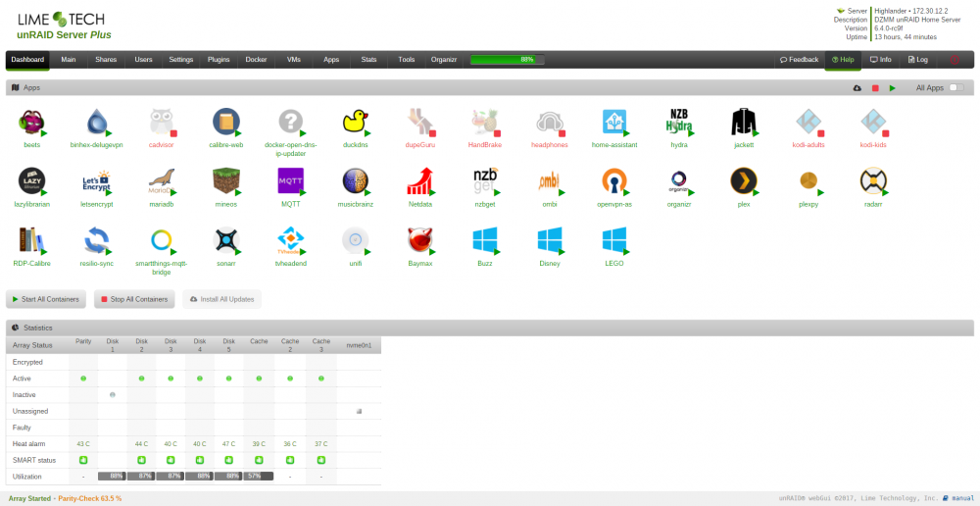The width and height of the screenshot is (980, 506).
Task: Click Install All Updates button
Action: pos(221,299)
